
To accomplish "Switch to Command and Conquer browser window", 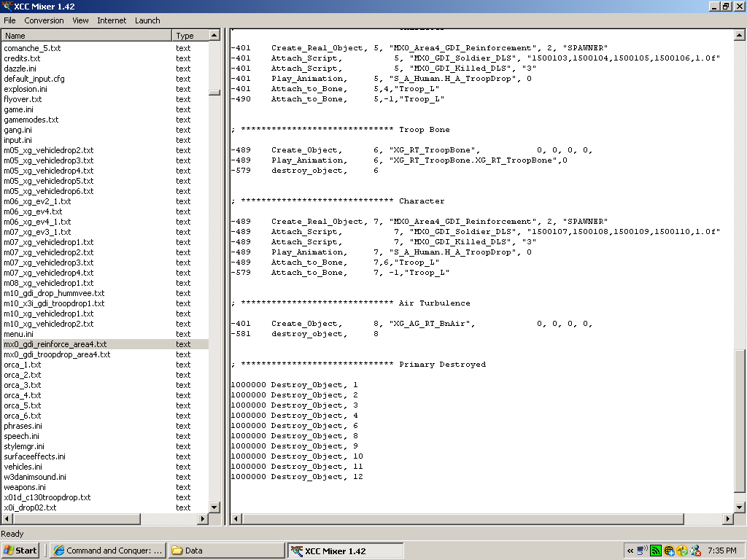I will pyautogui.click(x=108, y=551).
